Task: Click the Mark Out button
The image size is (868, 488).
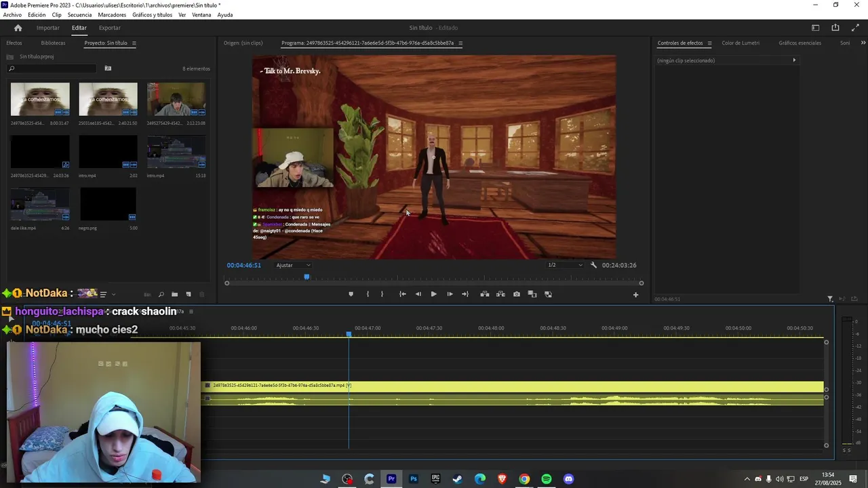Action: (382, 294)
